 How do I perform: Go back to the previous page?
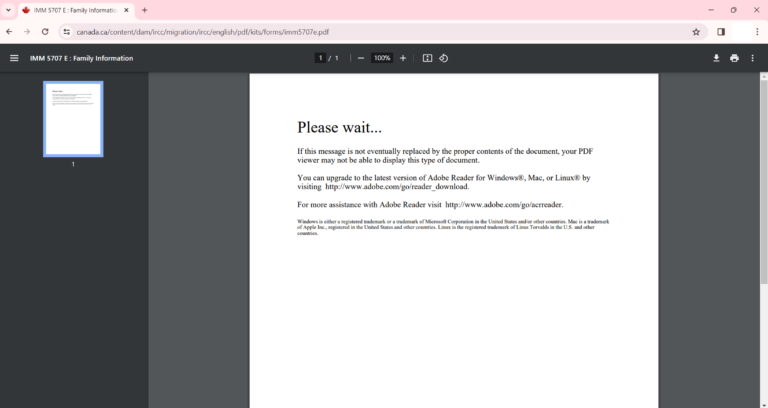[9, 31]
